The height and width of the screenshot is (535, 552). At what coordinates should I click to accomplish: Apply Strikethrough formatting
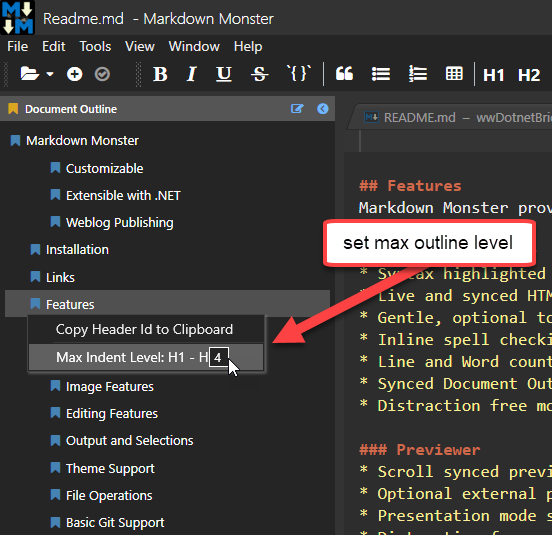259,74
